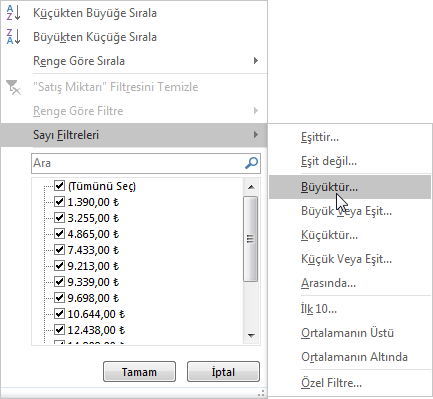Click the list scrollbar down arrow
The width and height of the screenshot is (433, 399).
tap(251, 335)
